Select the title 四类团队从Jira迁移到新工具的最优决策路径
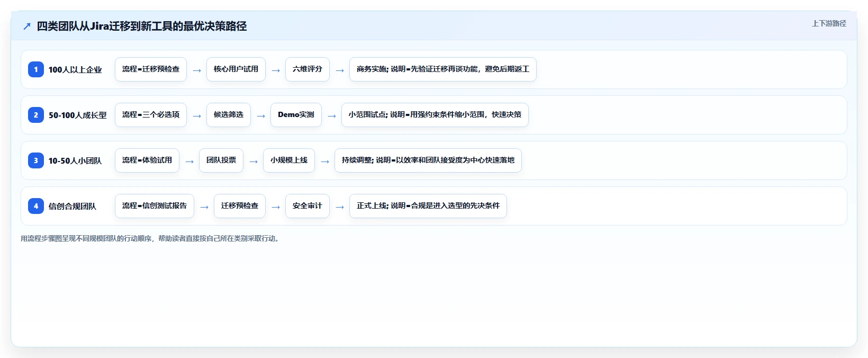Viewport: 868px width, 358px height. (142, 26)
